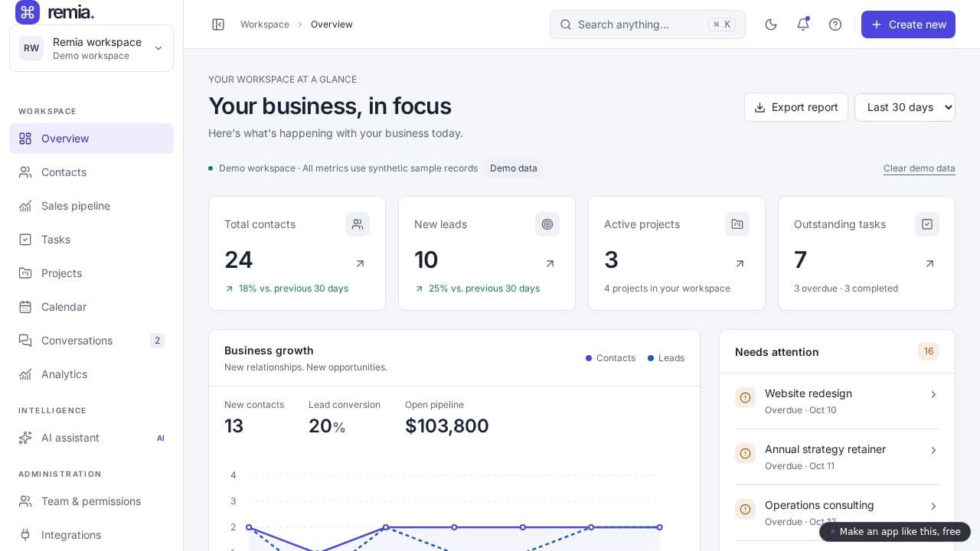Viewport: 980px width, 551px height.
Task: Focus the Search anything field
Action: (x=648, y=24)
